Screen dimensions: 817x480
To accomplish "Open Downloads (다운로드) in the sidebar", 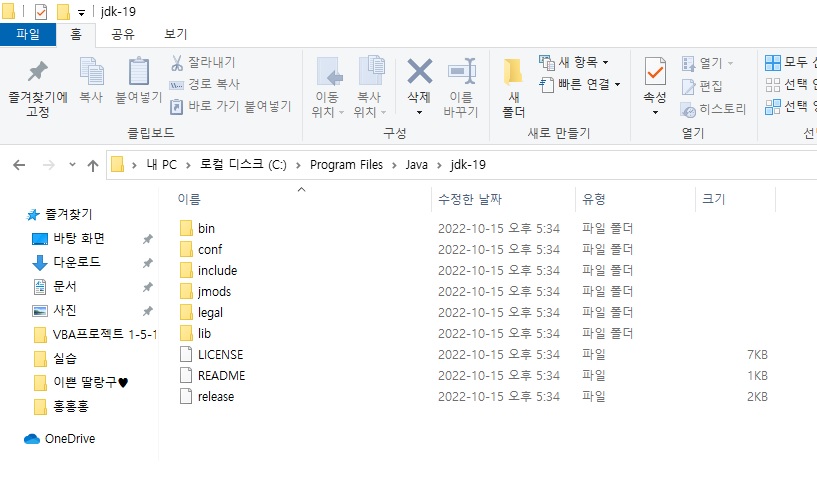I will click(66, 262).
